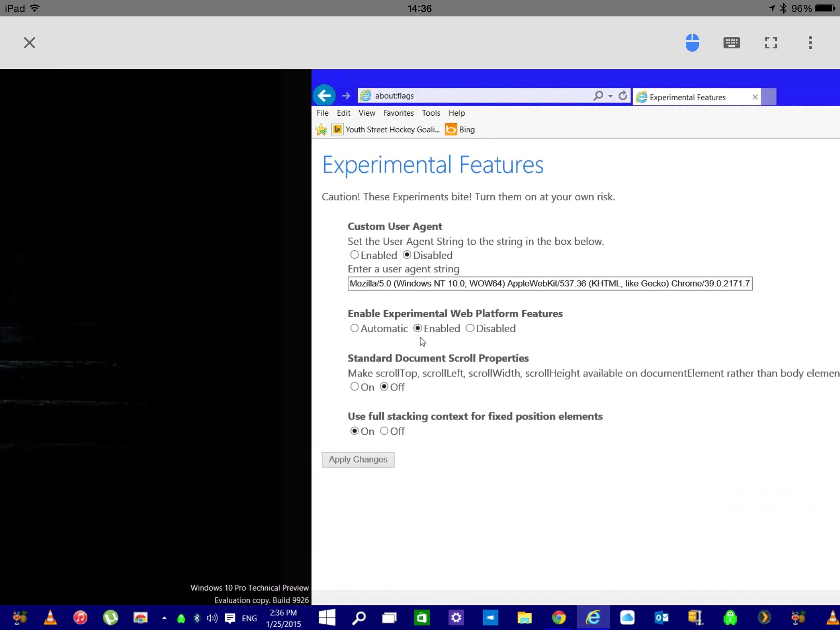Open the Plex chevron taskbar icon
The image size is (840, 630).
tap(764, 617)
